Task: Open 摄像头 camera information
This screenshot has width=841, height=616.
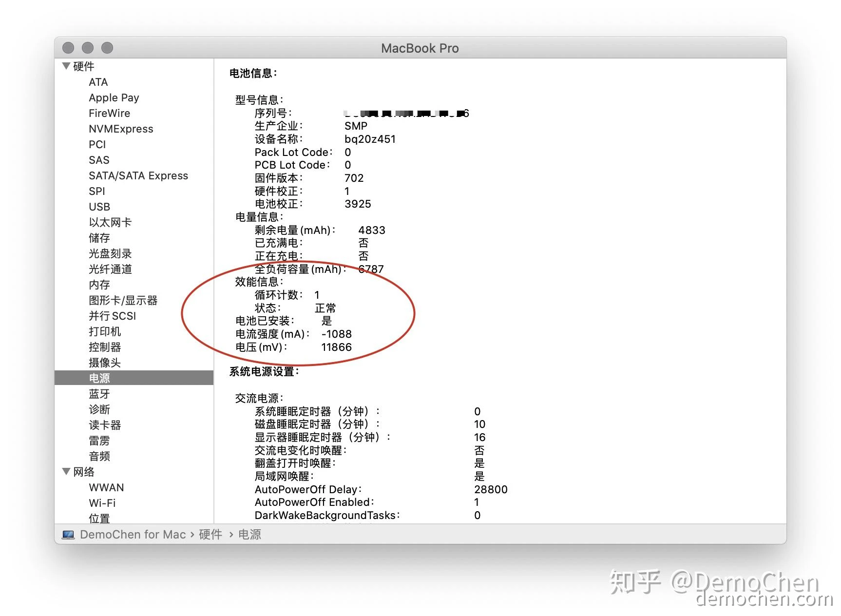Action: tap(105, 363)
